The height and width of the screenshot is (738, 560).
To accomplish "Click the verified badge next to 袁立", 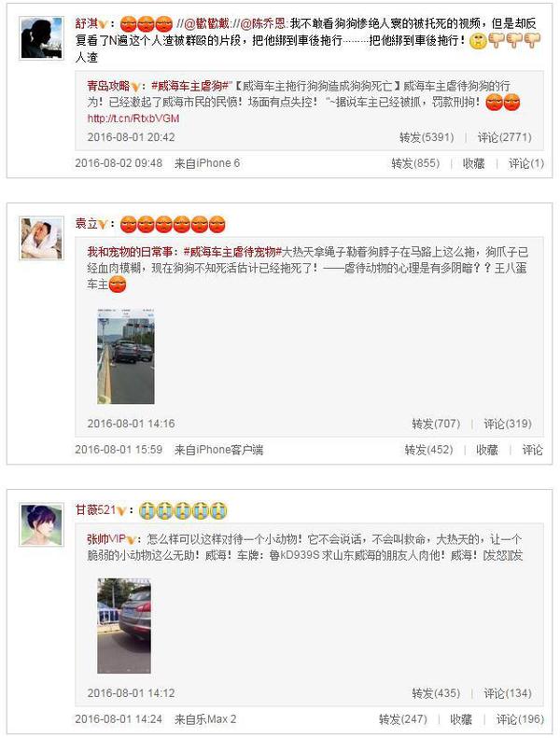I will pyautogui.click(x=104, y=225).
